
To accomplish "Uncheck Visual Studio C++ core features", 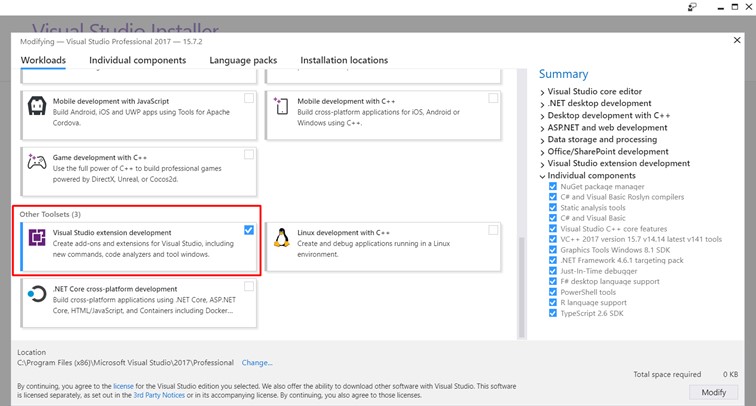I will point(553,229).
